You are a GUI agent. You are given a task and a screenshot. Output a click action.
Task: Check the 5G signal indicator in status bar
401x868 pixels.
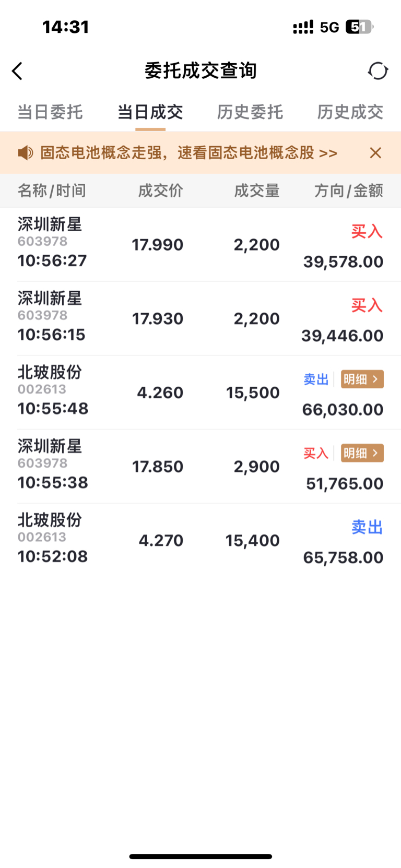[x=329, y=27]
